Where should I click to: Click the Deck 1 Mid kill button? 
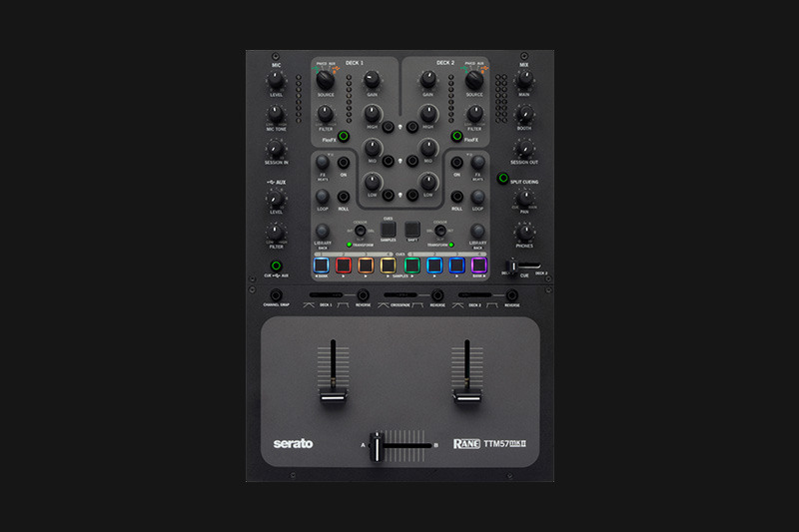tap(389, 161)
